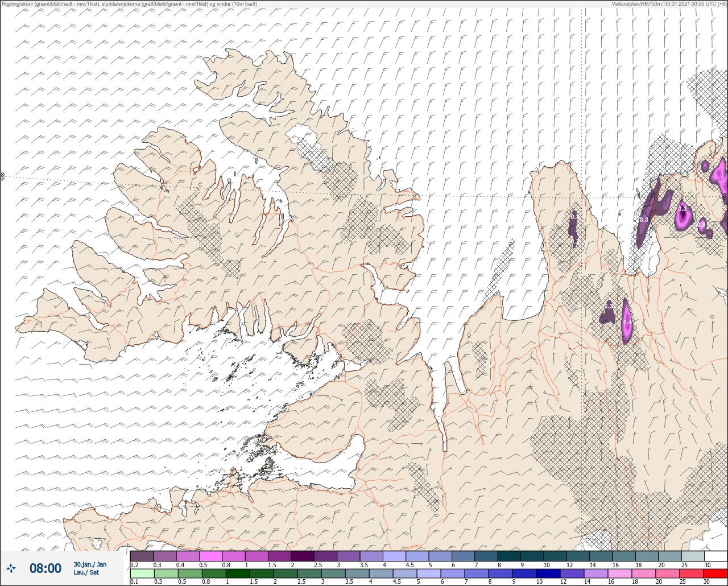Click the '30.jan./ Jan' date label
The height and width of the screenshot is (586, 728).
(x=90, y=564)
